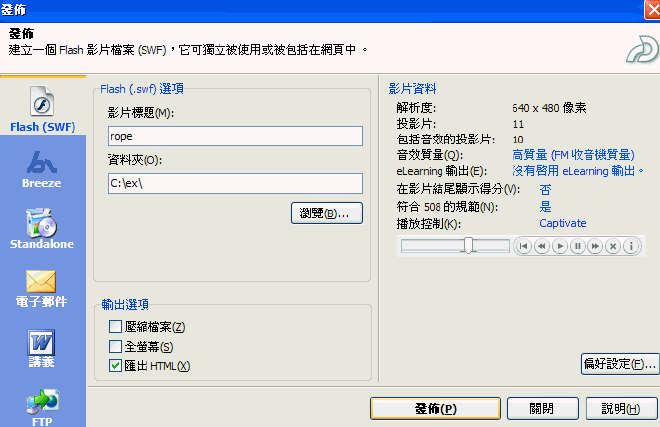
Task: Click the fast-forward playback icon
Action: pyautogui.click(x=595, y=246)
